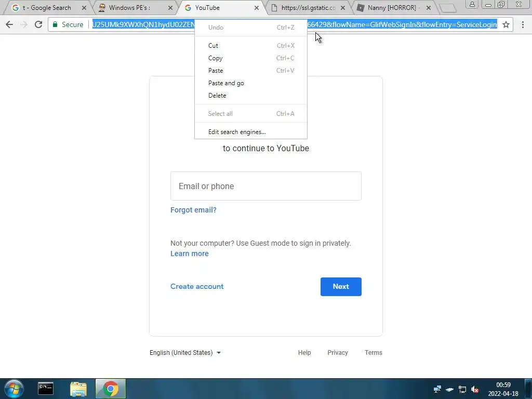Image resolution: width=532 pixels, height=399 pixels.
Task: Choose Copy from the context menu
Action: pos(251,58)
